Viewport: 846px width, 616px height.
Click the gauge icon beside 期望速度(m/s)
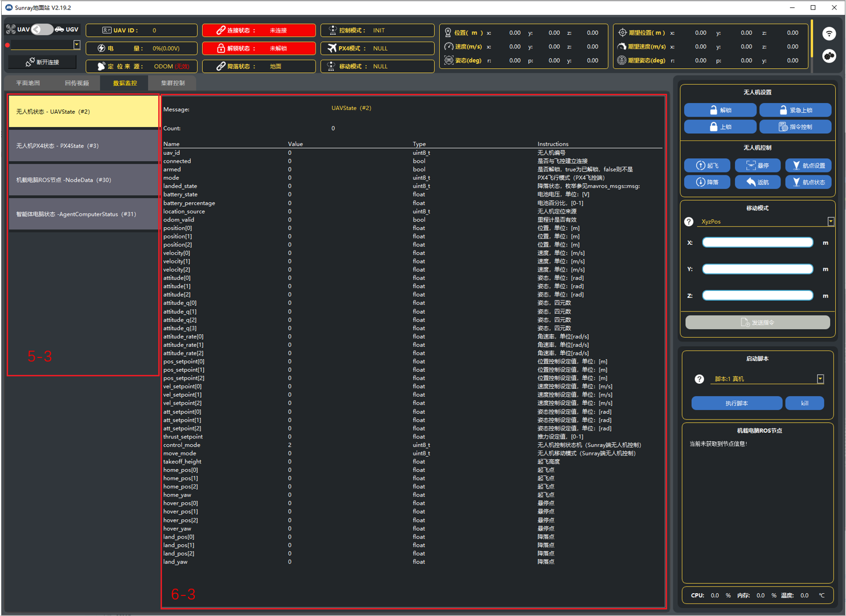click(622, 47)
